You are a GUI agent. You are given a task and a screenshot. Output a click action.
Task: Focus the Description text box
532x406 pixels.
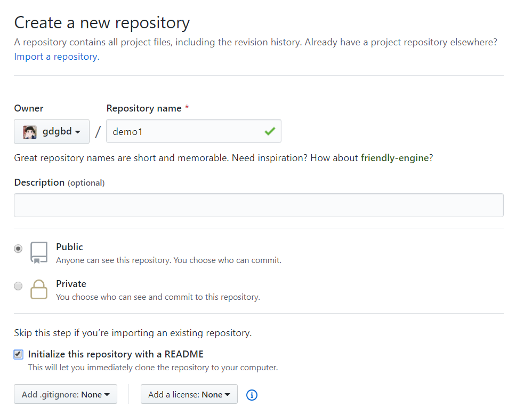(x=259, y=205)
